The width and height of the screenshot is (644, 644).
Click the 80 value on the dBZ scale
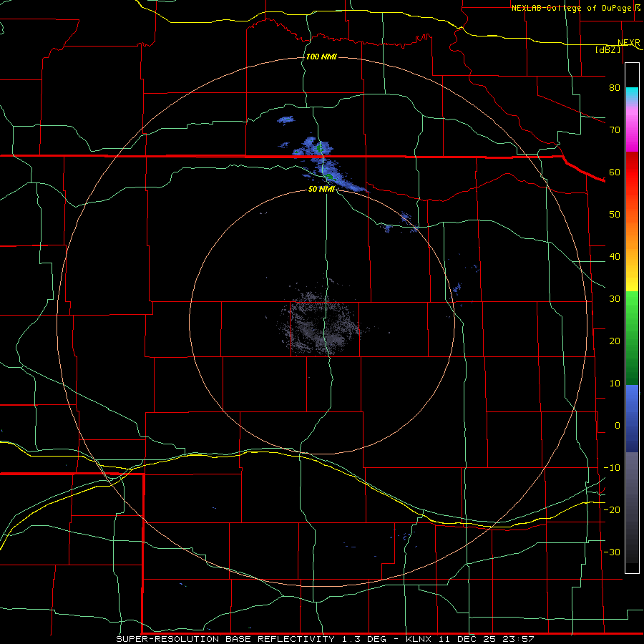(615, 88)
